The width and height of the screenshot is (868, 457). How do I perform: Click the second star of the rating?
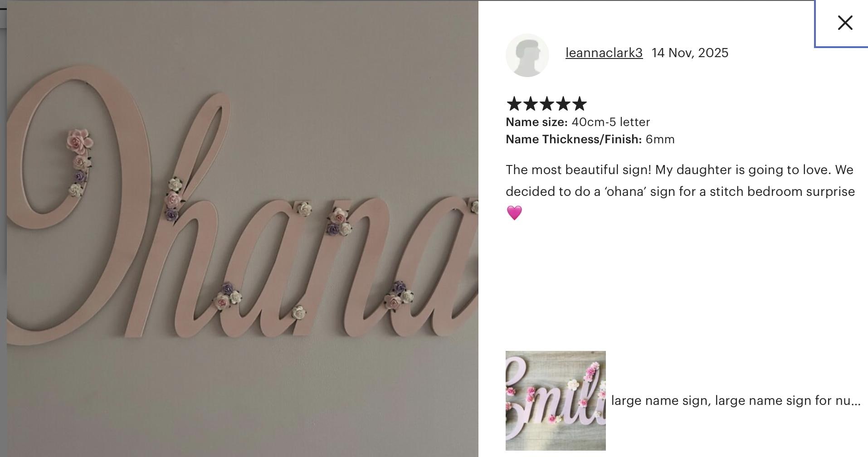pos(530,104)
